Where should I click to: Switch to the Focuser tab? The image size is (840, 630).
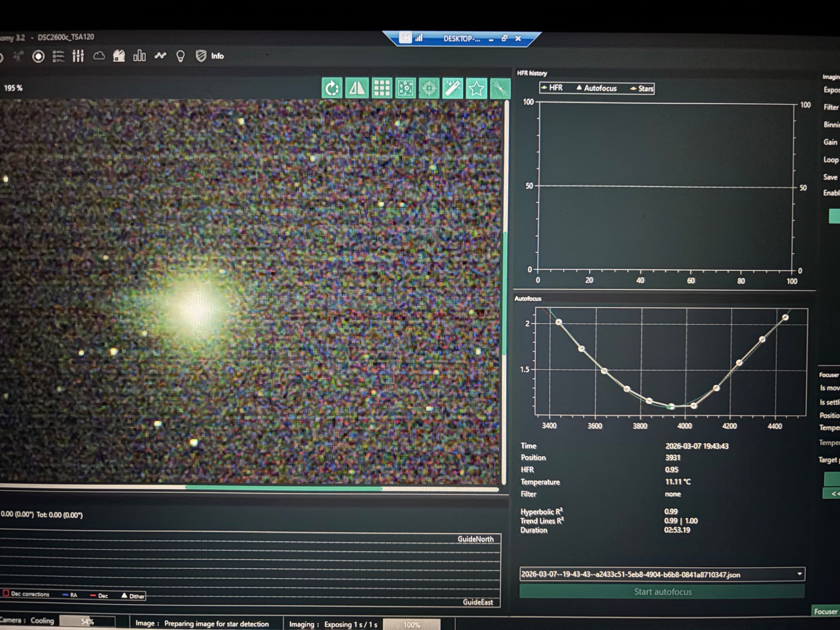[826, 612]
